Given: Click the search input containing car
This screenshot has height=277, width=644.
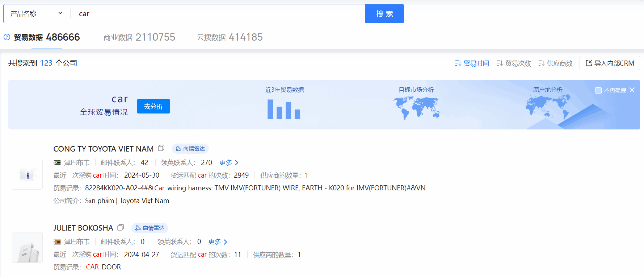Looking at the screenshot, I should [217, 14].
